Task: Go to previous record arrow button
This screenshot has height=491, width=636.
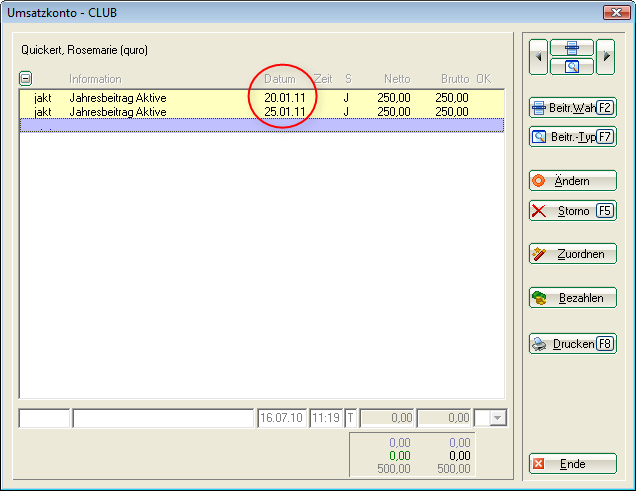Action: coord(538,57)
